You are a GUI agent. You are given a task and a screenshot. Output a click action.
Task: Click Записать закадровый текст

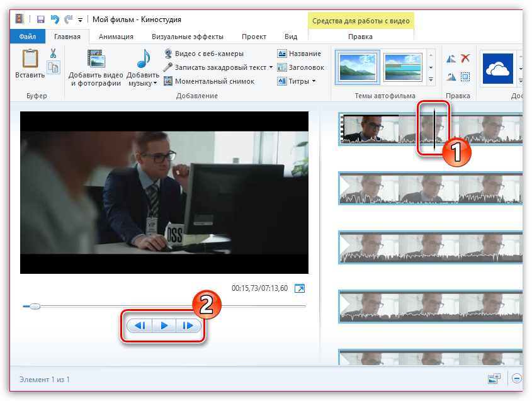[216, 67]
